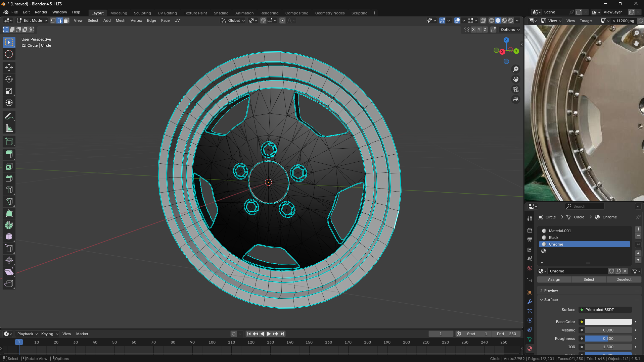Activate the Spin tool

pyautogui.click(x=9, y=225)
